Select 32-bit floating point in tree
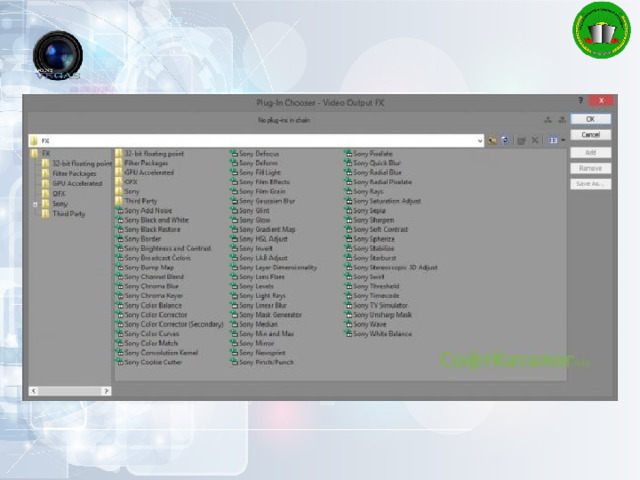The height and width of the screenshot is (480, 640). pos(82,164)
